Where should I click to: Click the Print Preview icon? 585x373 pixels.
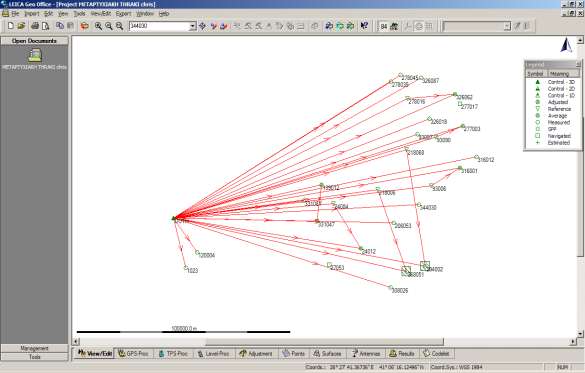tap(46, 26)
